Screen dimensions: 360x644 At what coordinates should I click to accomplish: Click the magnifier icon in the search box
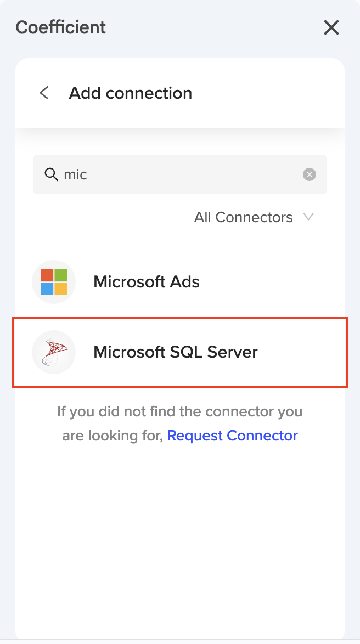click(x=51, y=174)
